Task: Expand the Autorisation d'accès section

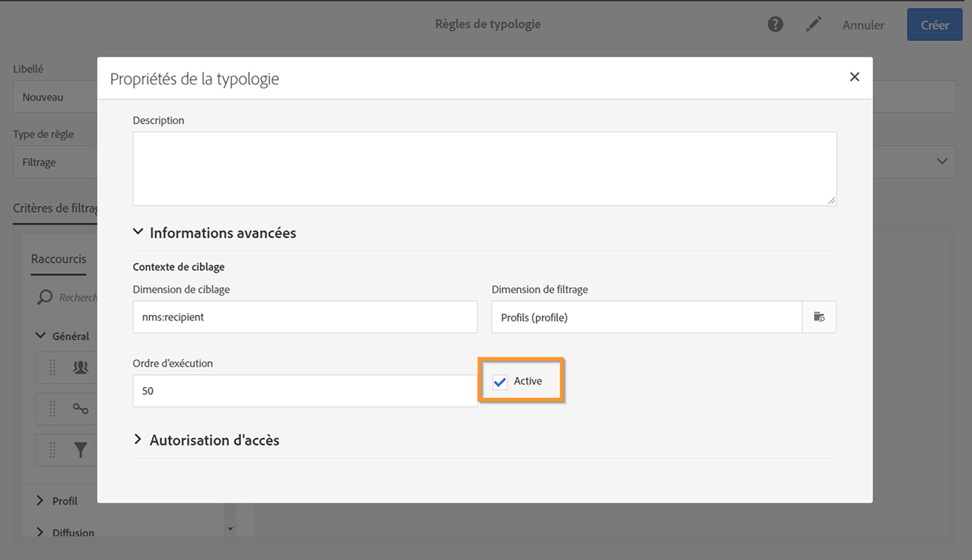Action: point(138,440)
